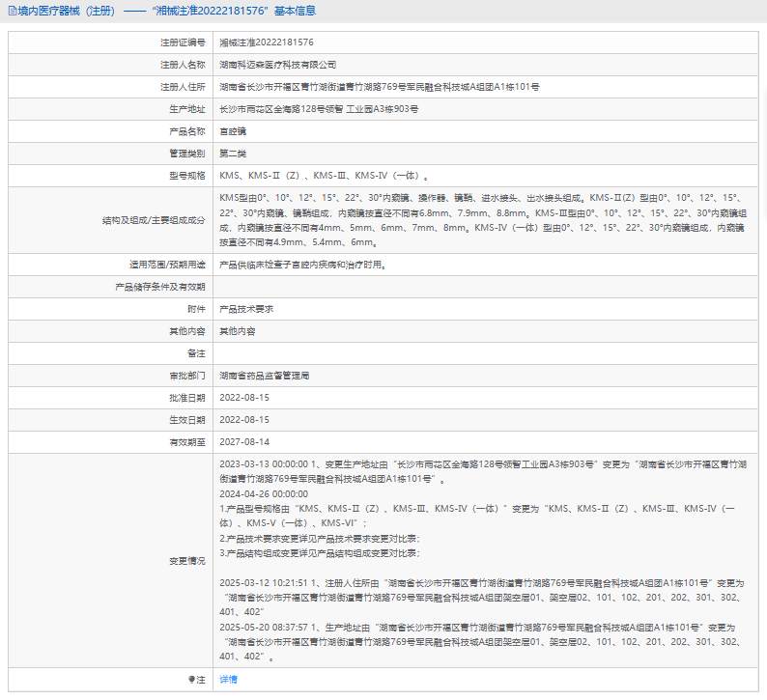The image size is (767, 700).
Task: Click the 生产地址 label
Action: click(186, 109)
